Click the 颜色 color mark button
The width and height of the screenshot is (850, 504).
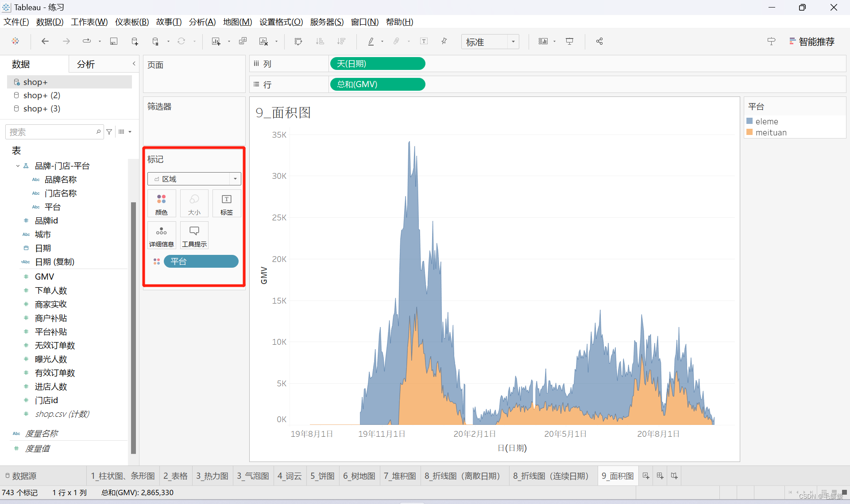[x=162, y=204]
